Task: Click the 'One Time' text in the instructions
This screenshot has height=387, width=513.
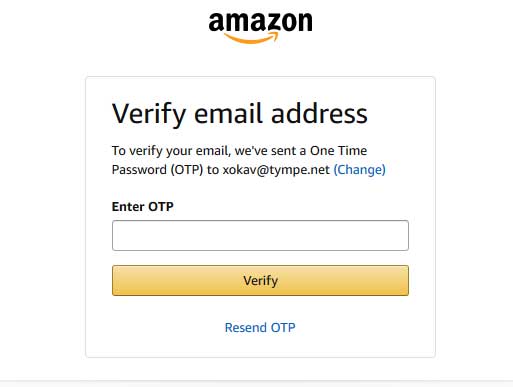Action: tap(338, 151)
